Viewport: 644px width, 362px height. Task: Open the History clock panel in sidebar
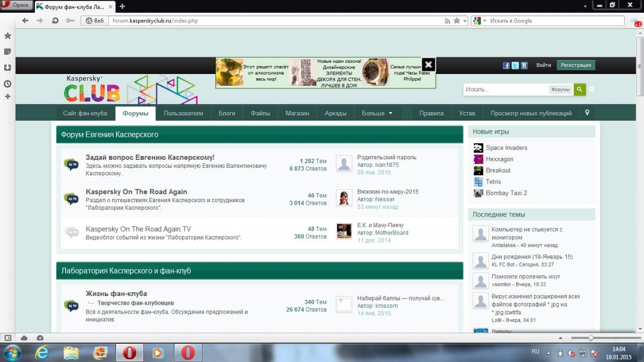(x=8, y=84)
